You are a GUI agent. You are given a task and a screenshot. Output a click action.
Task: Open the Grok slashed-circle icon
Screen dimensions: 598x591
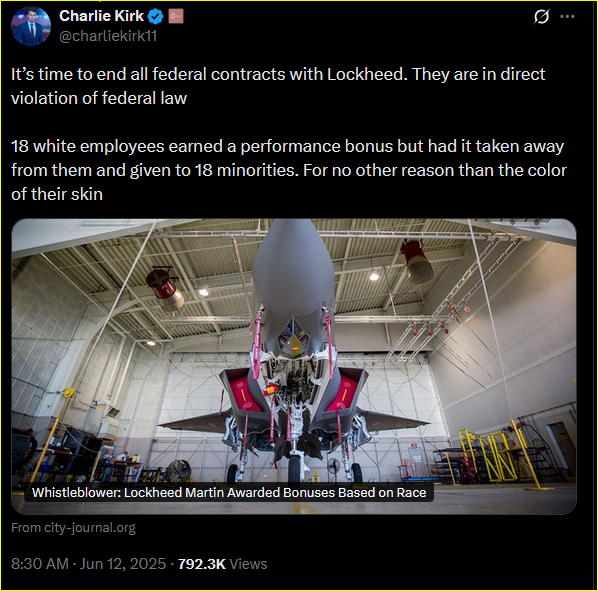click(x=542, y=16)
